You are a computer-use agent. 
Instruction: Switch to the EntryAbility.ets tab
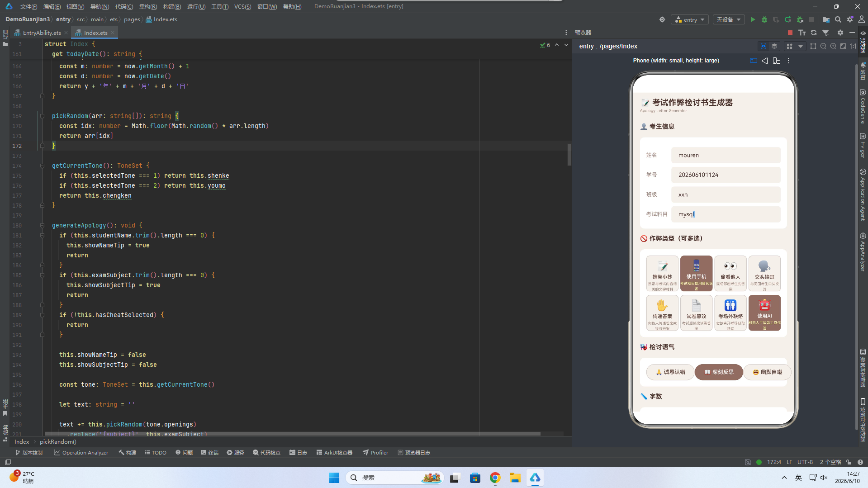coord(42,33)
